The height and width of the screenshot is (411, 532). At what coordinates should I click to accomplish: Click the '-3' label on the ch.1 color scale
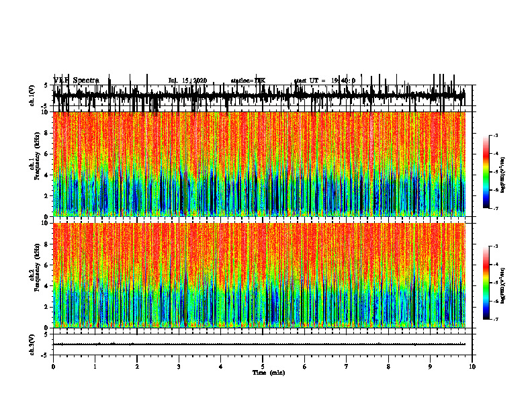[495, 135]
